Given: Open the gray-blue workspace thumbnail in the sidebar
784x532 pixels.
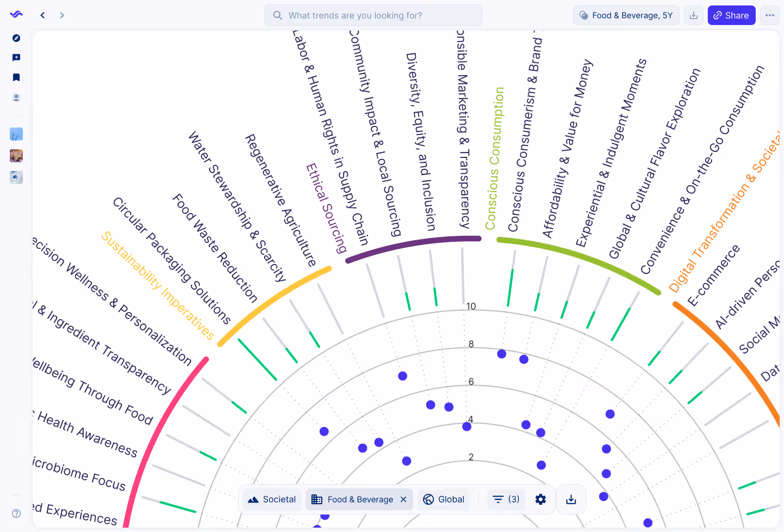Looking at the screenshot, I should [16, 178].
